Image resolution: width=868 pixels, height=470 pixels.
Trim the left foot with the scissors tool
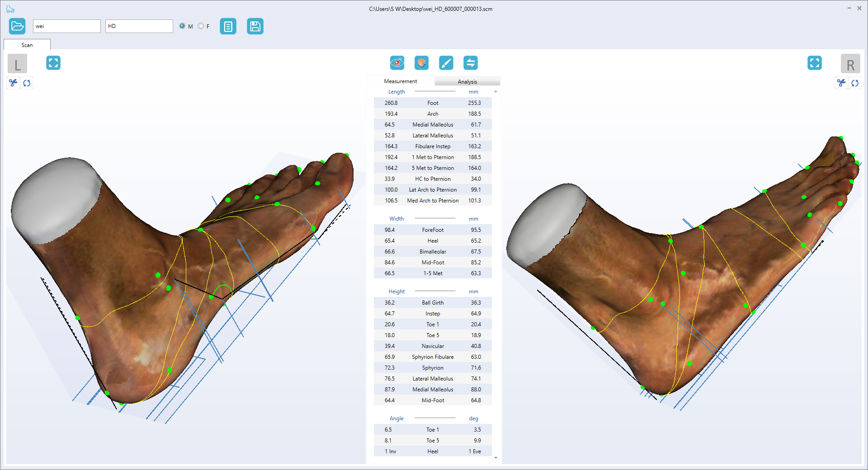coord(13,83)
